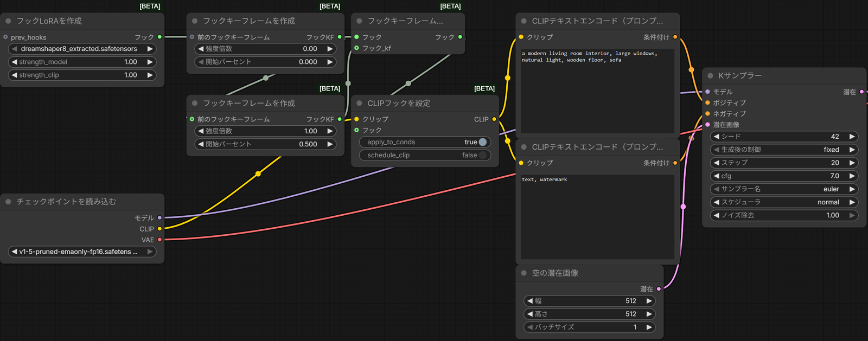
Task: Click the CLIP output port of CLIPフックを設定
Action: 494,119
